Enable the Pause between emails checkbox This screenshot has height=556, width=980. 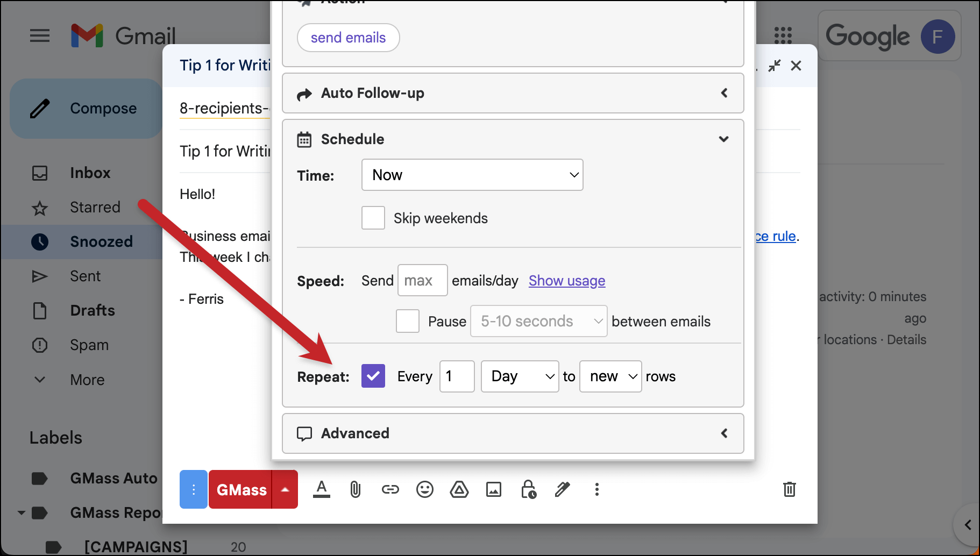point(408,321)
